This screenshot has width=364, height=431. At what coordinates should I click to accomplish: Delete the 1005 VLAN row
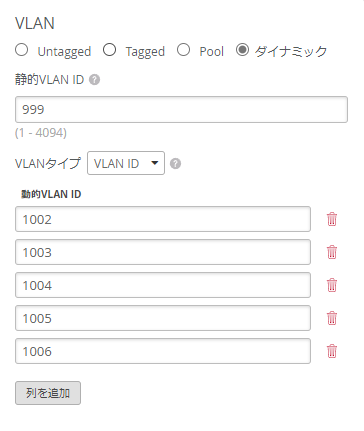[x=332, y=318]
